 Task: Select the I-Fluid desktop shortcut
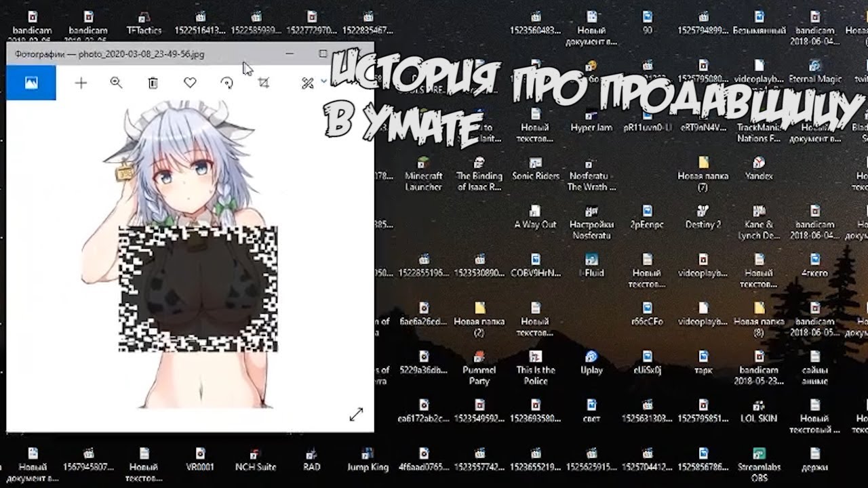(591, 266)
